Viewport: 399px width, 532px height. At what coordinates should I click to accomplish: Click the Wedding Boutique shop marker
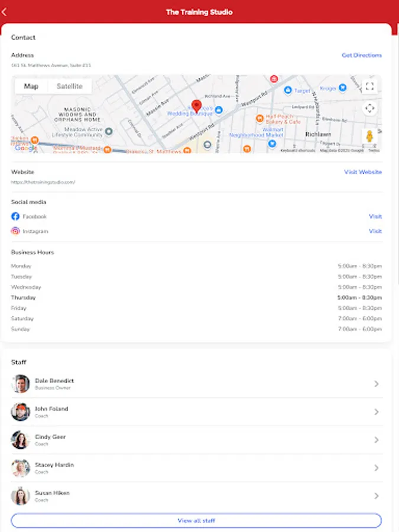(219, 109)
